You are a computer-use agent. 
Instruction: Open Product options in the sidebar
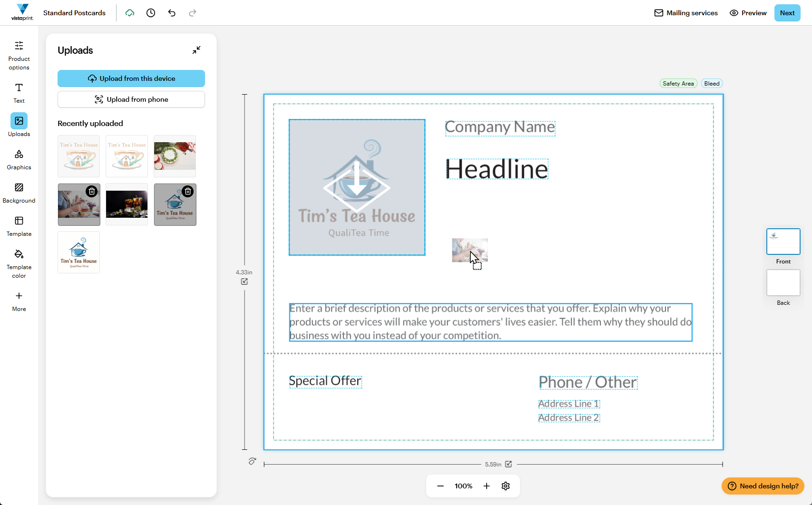[x=19, y=56]
